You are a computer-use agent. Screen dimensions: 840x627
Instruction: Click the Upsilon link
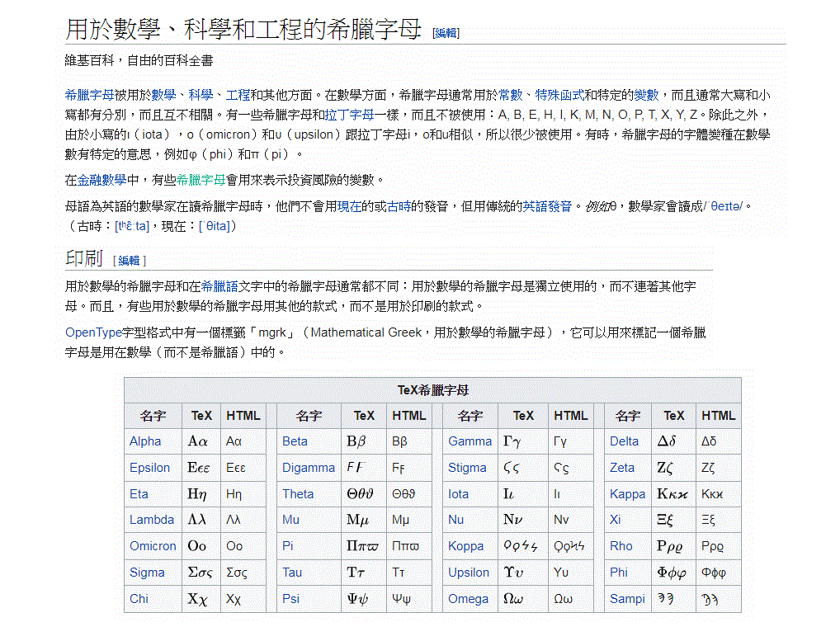pos(469,573)
